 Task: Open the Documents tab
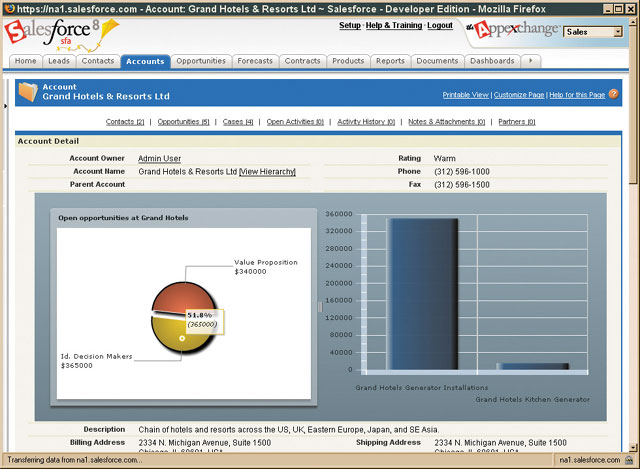[x=438, y=61]
